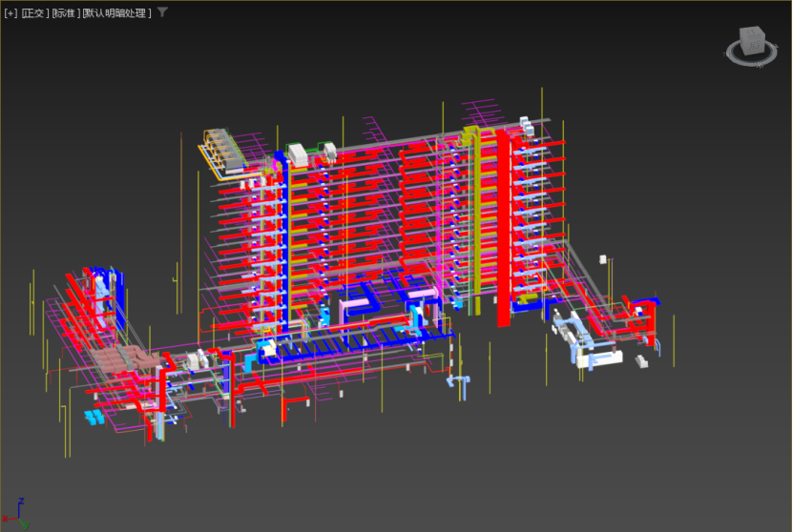Open the [+] general viewport menu
Viewport: 793px width, 532px height.
click(x=11, y=13)
